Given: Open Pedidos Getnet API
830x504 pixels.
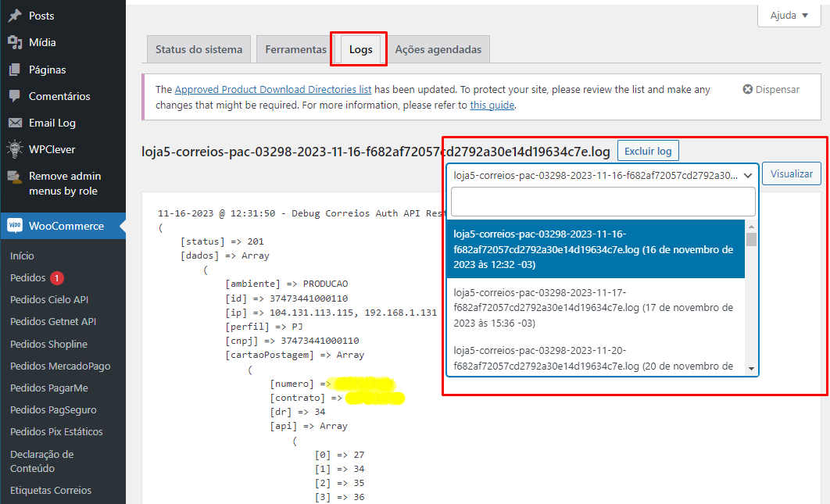Looking at the screenshot, I should [x=53, y=321].
